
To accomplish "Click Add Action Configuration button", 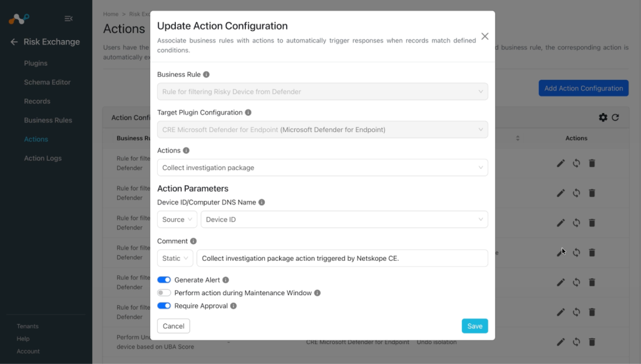I will pyautogui.click(x=583, y=88).
